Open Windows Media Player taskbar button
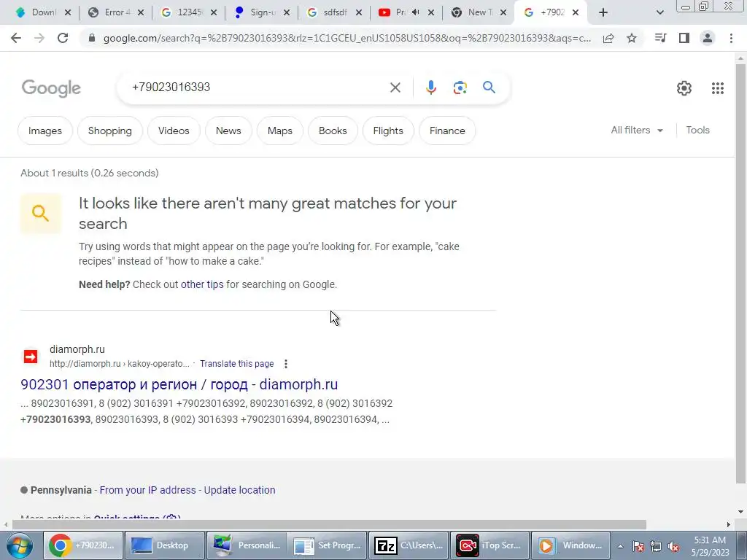Viewport: 747px width, 560px height. tap(570, 545)
